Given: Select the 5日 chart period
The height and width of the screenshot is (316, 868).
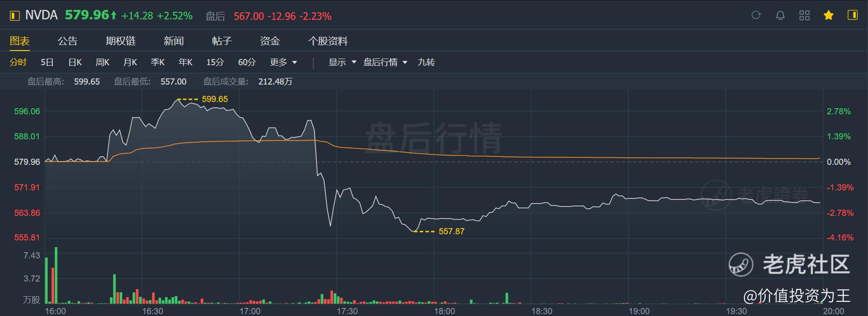Looking at the screenshot, I should pos(47,62).
